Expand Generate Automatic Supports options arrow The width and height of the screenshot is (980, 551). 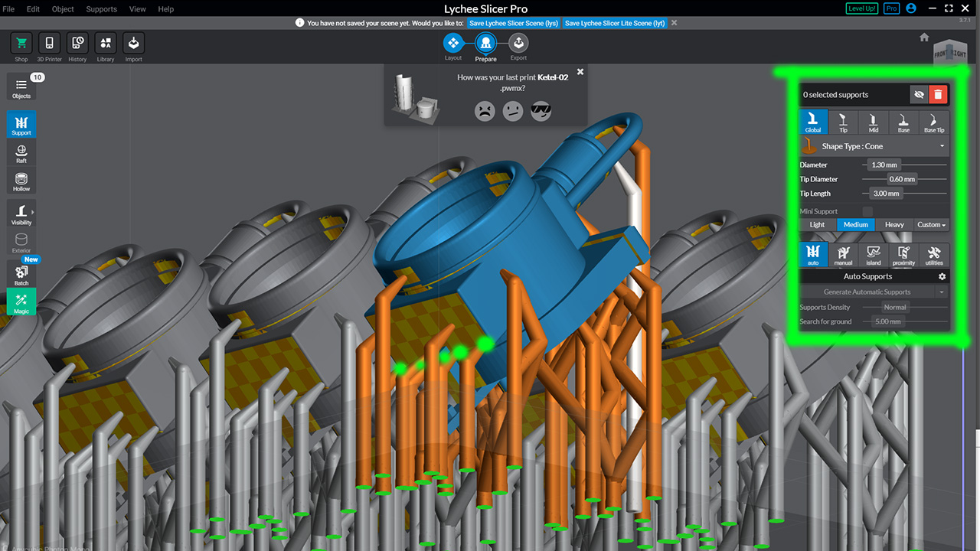pos(942,292)
